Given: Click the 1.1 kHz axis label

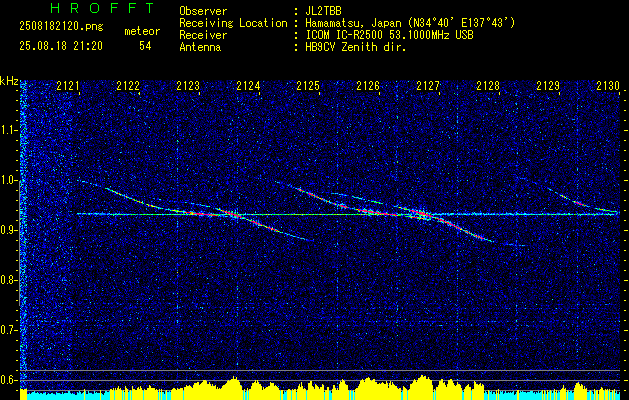Looking at the screenshot, I should 9,130.
